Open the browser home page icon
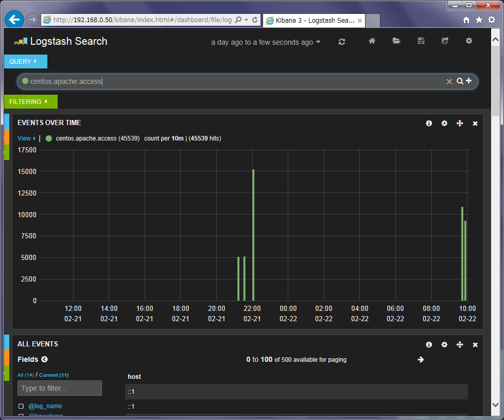This screenshot has height=420, width=504. (466, 20)
